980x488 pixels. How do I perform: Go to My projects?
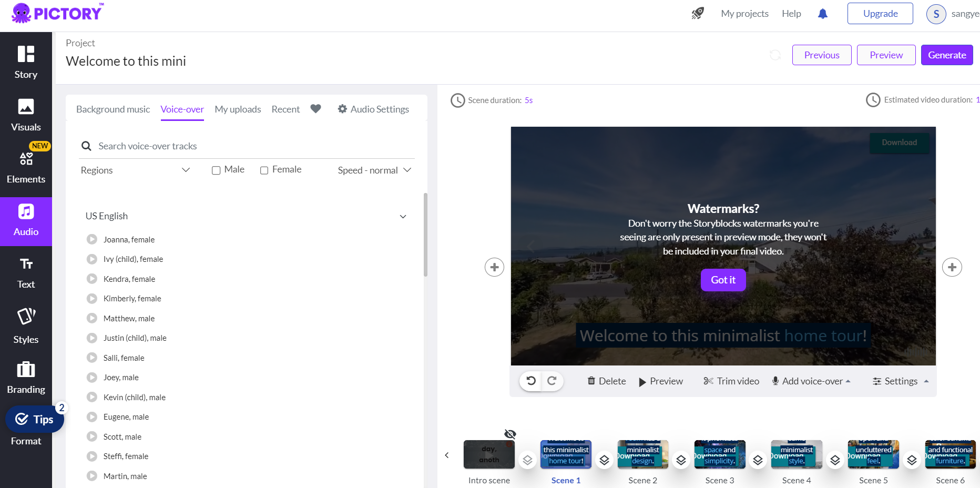tap(744, 14)
